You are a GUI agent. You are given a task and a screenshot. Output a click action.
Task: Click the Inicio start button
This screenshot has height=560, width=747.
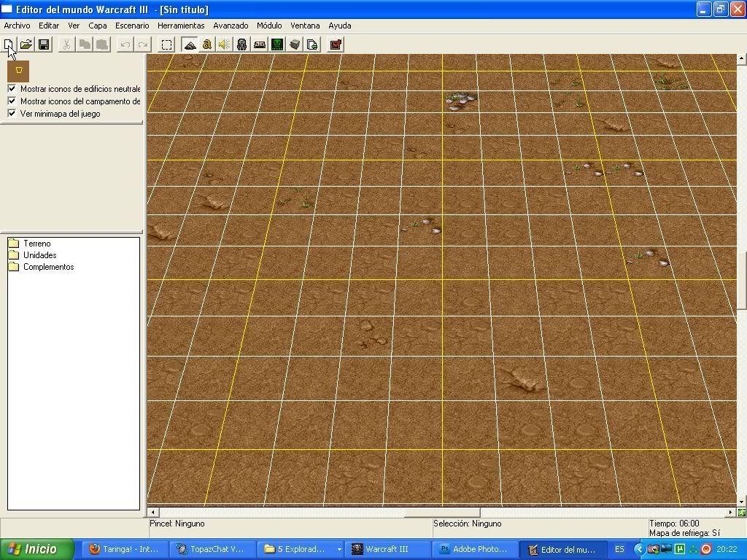tap(37, 549)
